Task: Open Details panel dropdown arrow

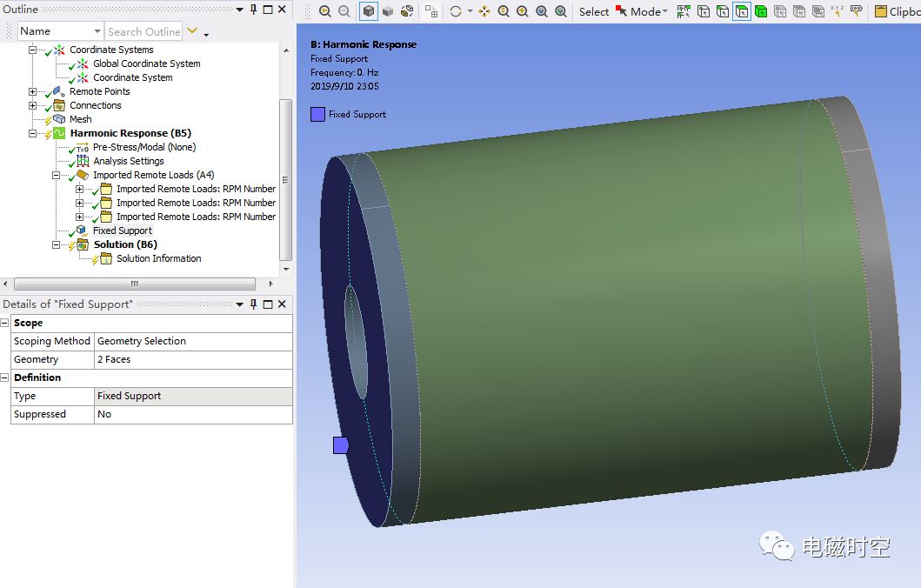Action: (x=240, y=304)
